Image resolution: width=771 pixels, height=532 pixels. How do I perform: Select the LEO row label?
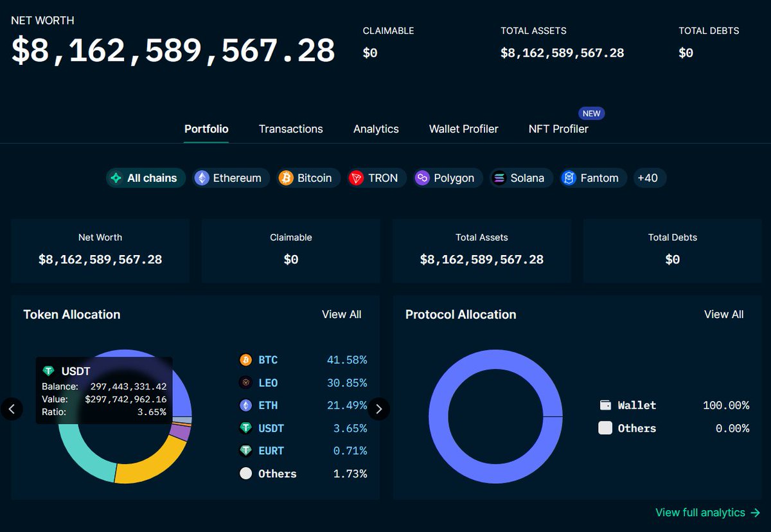pos(268,383)
